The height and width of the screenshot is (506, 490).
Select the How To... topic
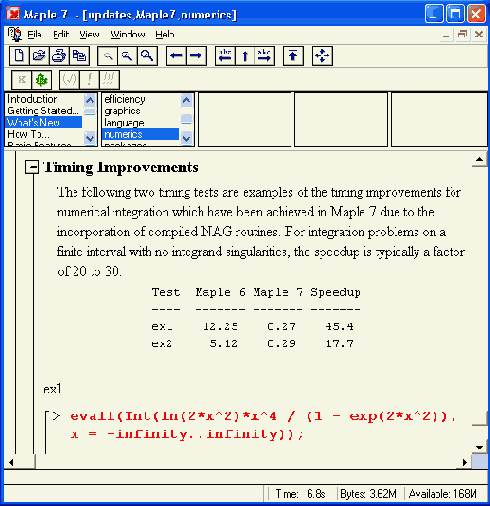click(28, 134)
